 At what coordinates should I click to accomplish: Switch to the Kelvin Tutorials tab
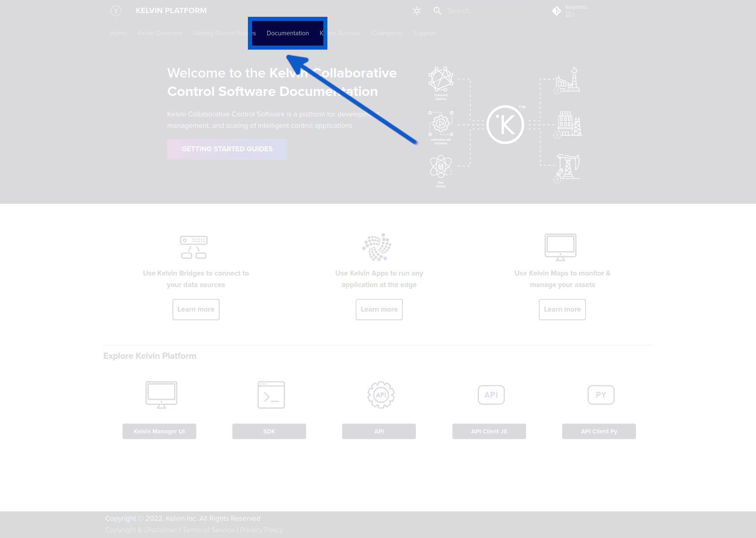tap(340, 33)
